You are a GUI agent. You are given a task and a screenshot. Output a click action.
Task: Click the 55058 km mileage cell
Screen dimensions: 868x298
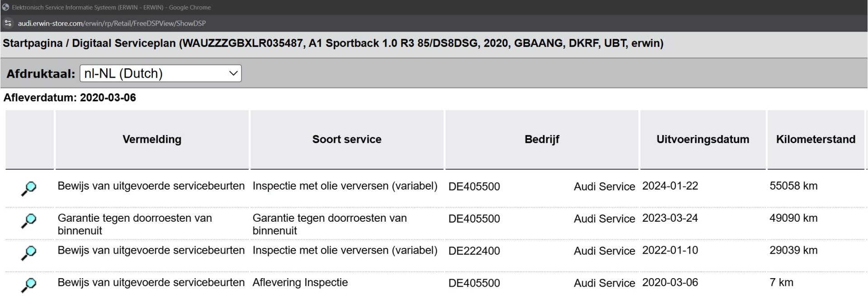coord(793,186)
